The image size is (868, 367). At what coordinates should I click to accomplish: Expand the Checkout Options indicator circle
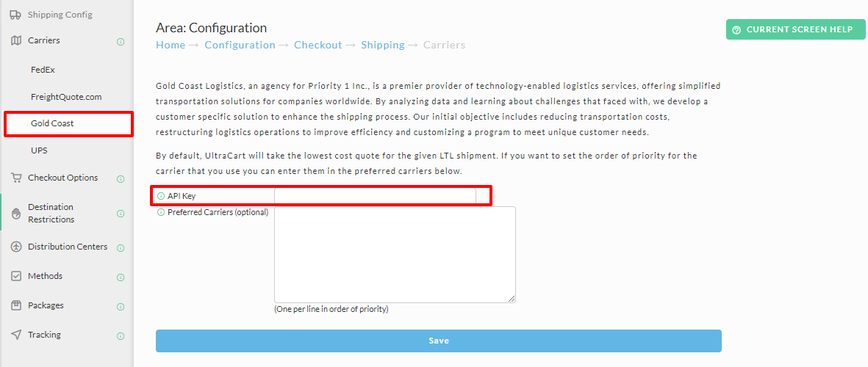(121, 178)
